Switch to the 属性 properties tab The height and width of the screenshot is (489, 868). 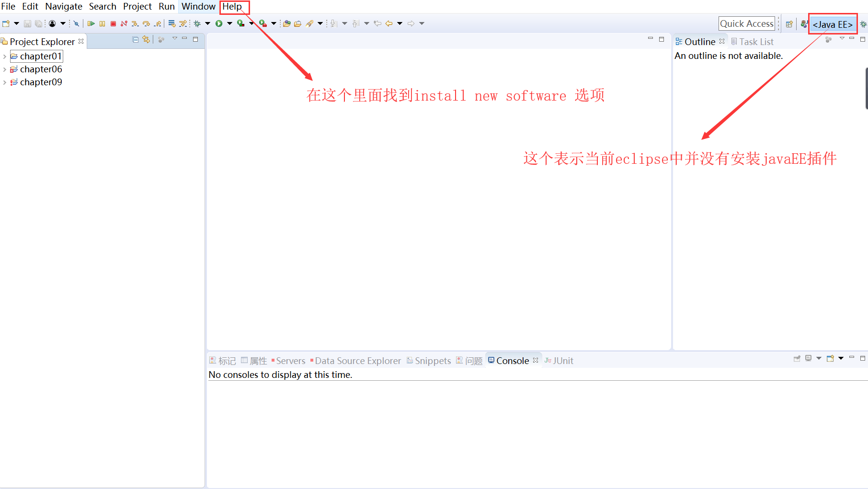[x=254, y=361]
